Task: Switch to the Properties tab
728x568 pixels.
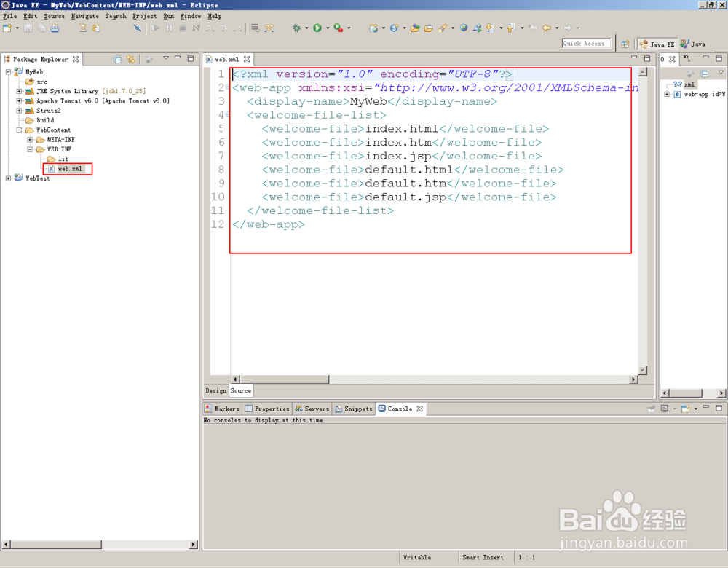Action: coord(267,409)
